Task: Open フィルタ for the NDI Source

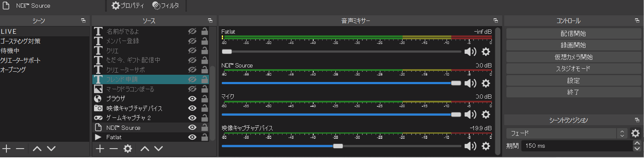Action: pyautogui.click(x=165, y=6)
